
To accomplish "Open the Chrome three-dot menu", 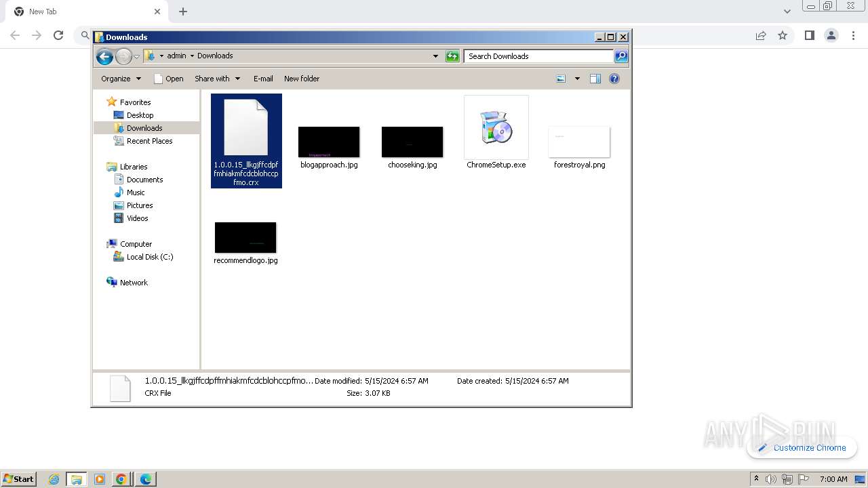I will (x=853, y=35).
